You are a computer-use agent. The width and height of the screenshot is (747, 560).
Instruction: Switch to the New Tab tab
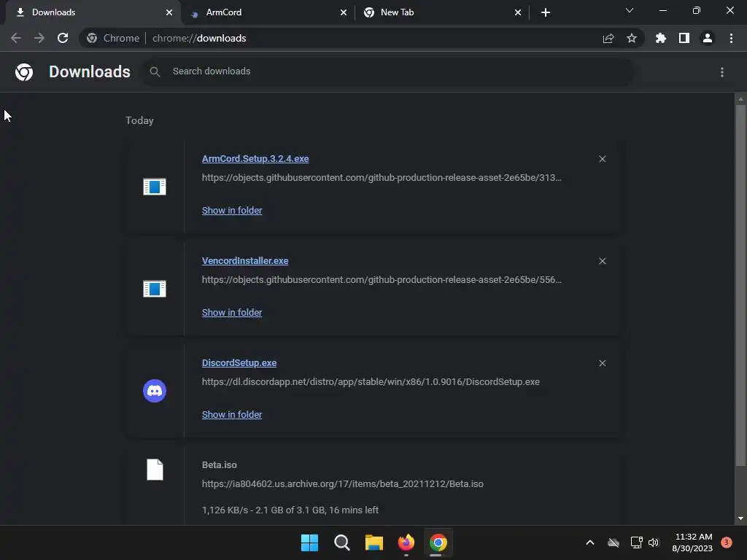[441, 12]
